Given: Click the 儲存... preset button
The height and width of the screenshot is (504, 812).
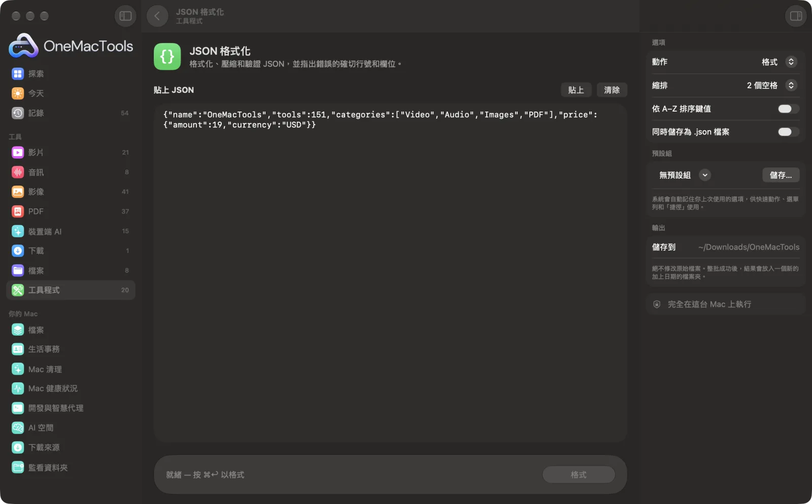Looking at the screenshot, I should coord(781,175).
